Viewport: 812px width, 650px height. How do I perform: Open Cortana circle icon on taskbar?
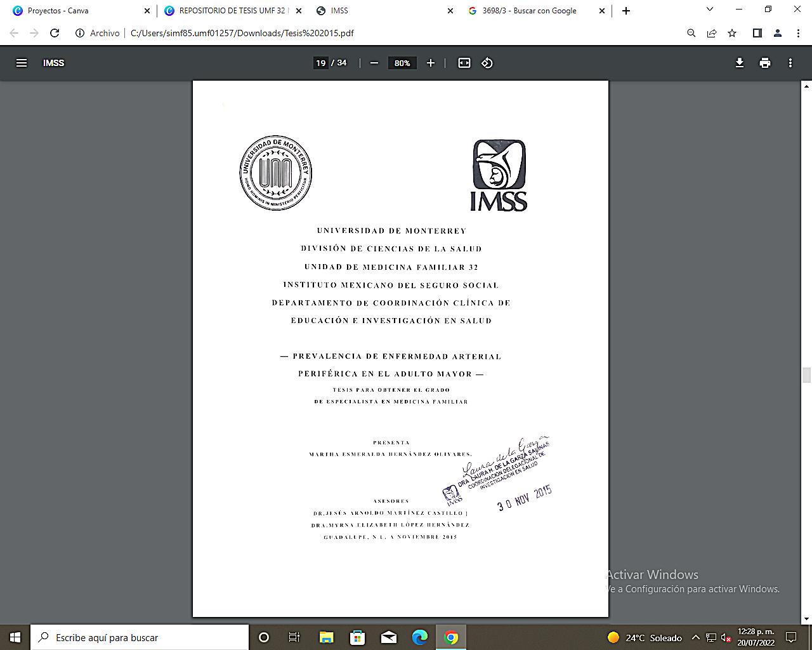[264, 637]
